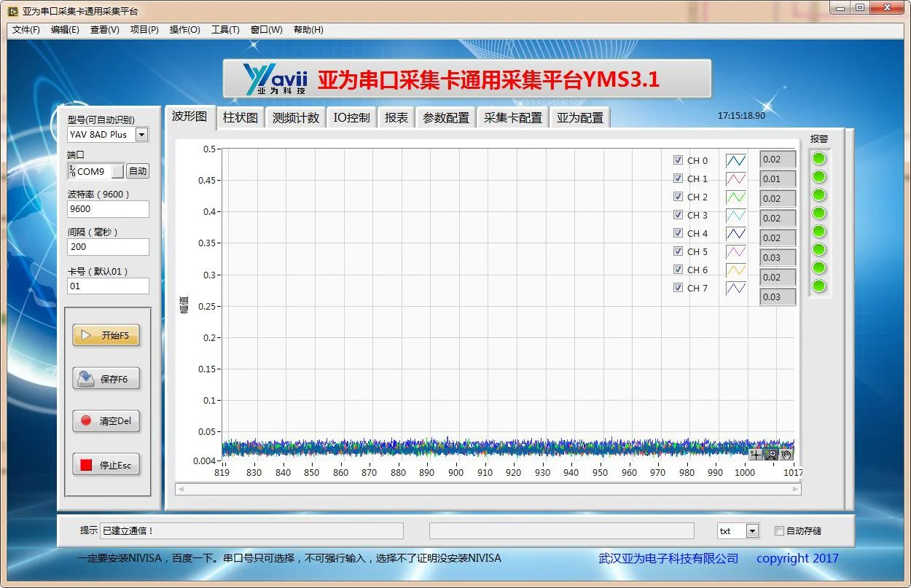Open the 窗口(W) menu
This screenshot has height=588, width=911.
266,30
